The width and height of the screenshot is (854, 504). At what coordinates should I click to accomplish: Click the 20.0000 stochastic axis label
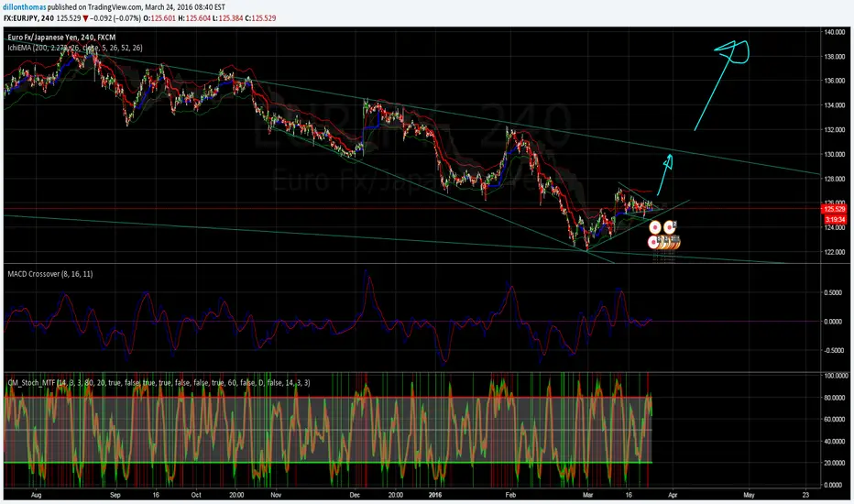point(835,463)
